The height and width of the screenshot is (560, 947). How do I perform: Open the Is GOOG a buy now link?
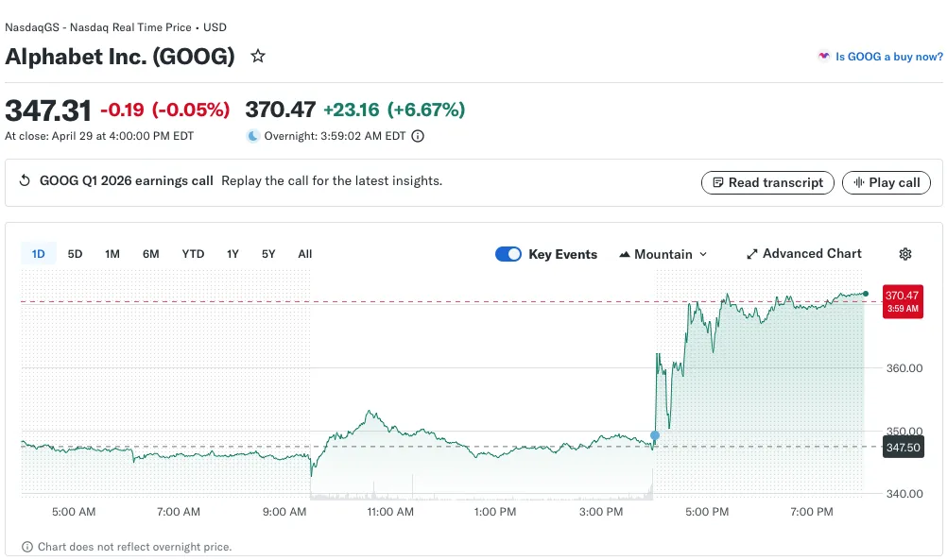point(888,57)
